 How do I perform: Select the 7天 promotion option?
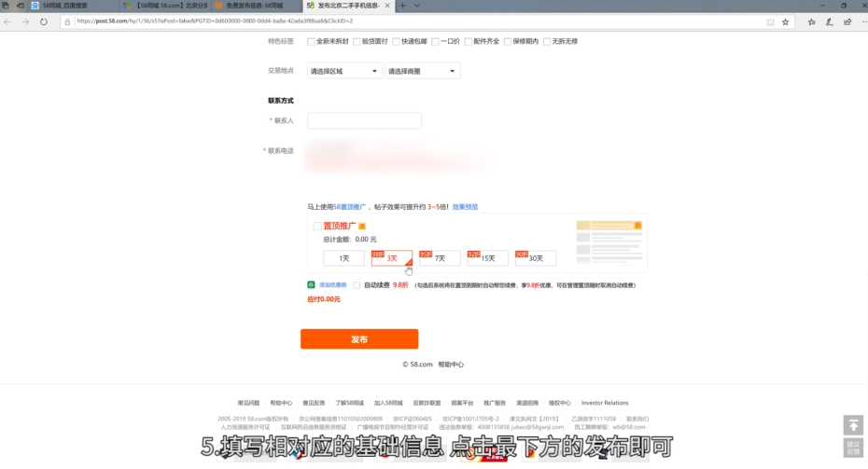tap(440, 258)
